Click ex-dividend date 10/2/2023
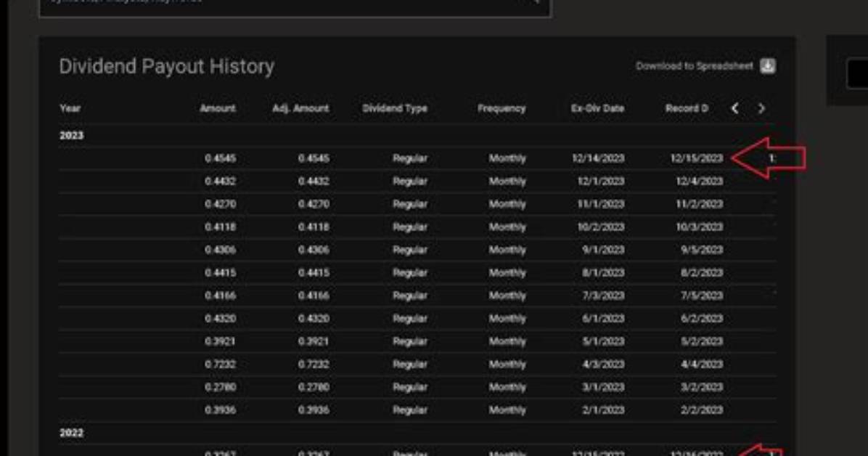Screen dimensions: 868x456 601,227
